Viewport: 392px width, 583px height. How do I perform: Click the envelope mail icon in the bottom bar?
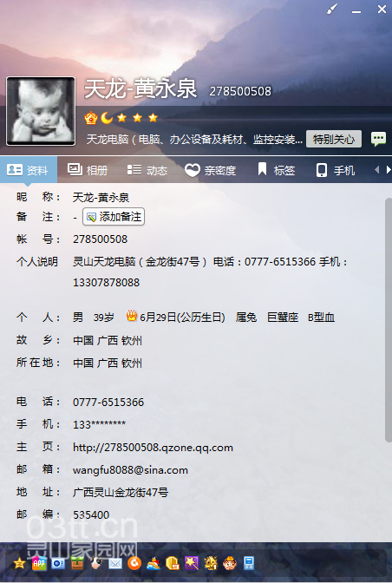(115, 564)
